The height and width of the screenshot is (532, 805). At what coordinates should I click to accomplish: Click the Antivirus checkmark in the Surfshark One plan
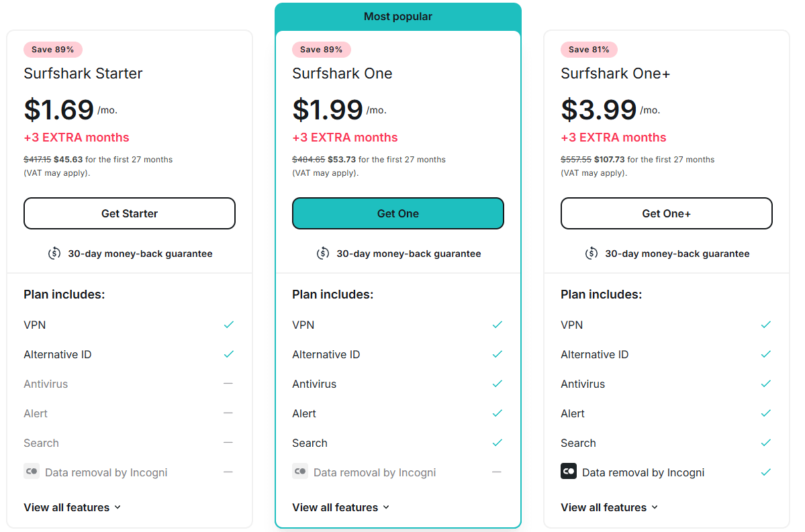pyautogui.click(x=497, y=384)
